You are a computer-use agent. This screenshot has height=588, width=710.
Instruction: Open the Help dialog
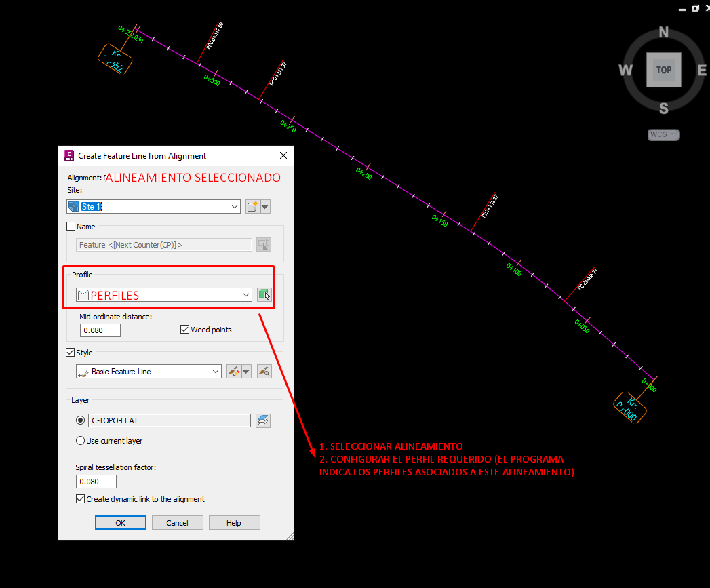pyautogui.click(x=234, y=522)
